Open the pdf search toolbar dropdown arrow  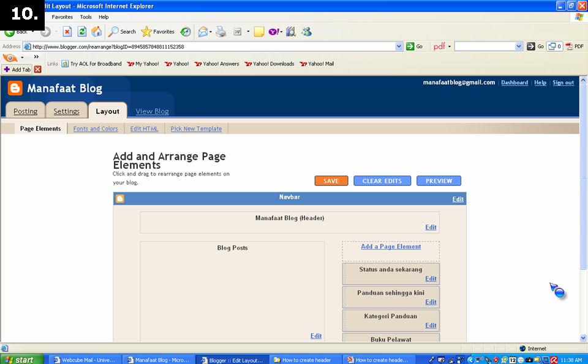449,46
